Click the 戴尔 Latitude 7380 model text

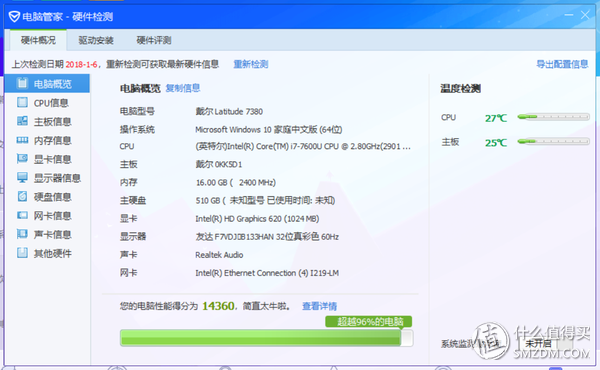pos(229,112)
